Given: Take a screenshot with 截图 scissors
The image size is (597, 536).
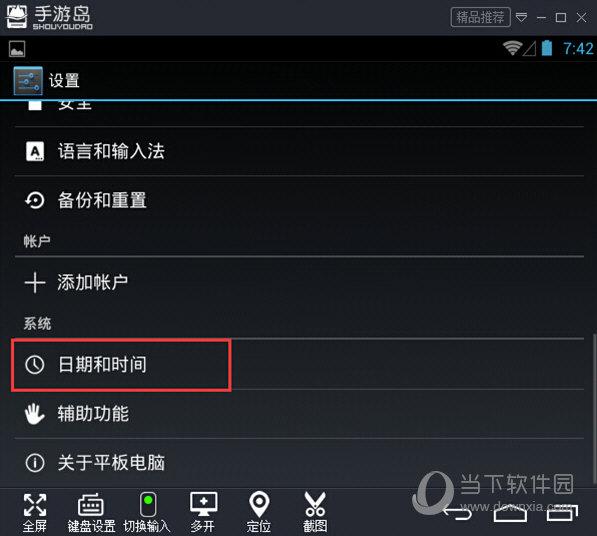Looking at the screenshot, I should [315, 512].
